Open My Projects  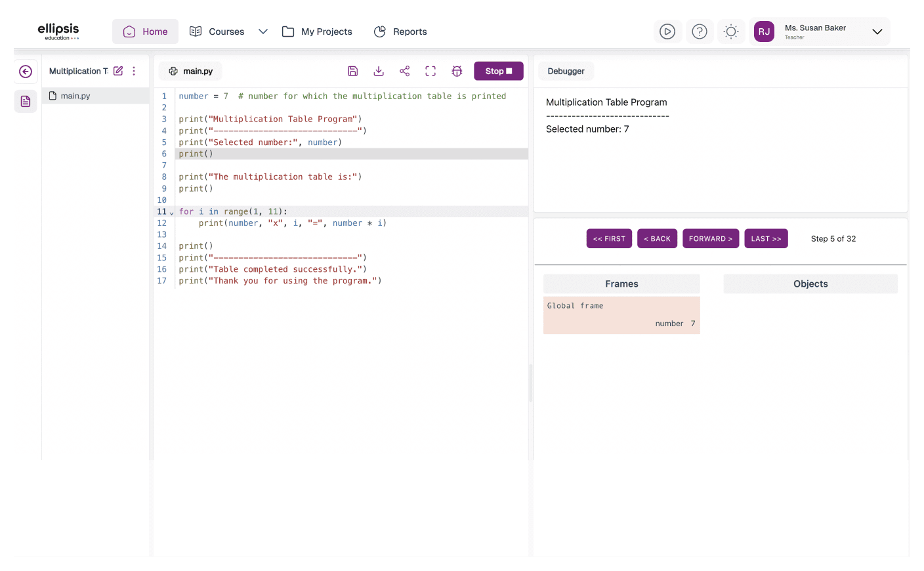coord(317,32)
